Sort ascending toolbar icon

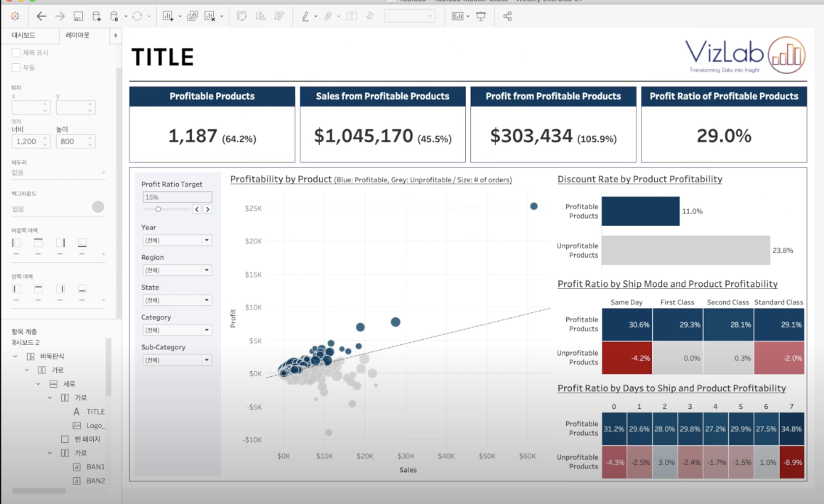pos(261,16)
